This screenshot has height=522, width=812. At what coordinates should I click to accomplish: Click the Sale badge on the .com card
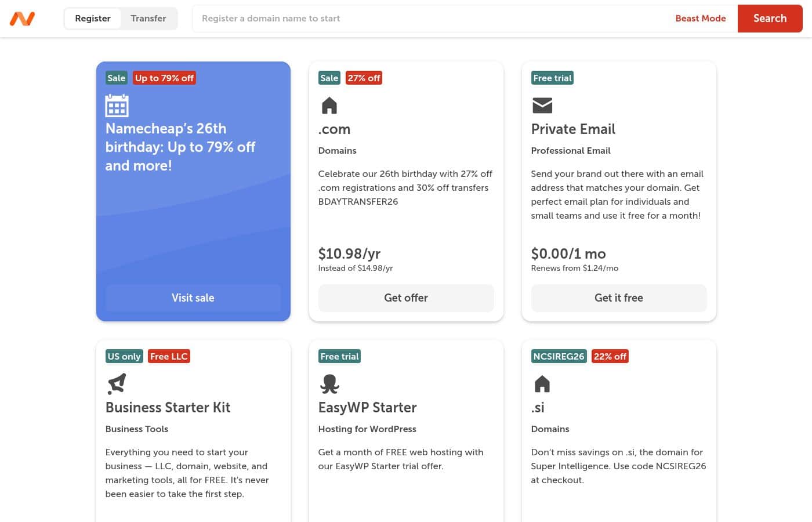pyautogui.click(x=329, y=78)
